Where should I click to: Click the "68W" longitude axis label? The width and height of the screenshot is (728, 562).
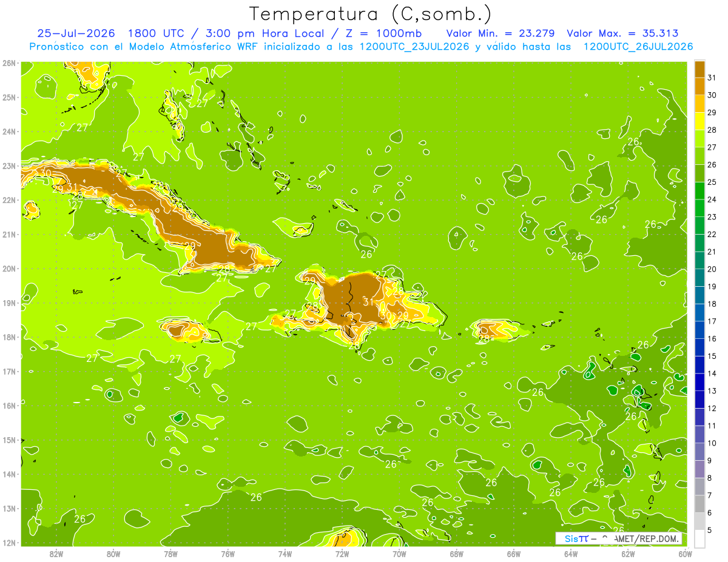pos(456,553)
